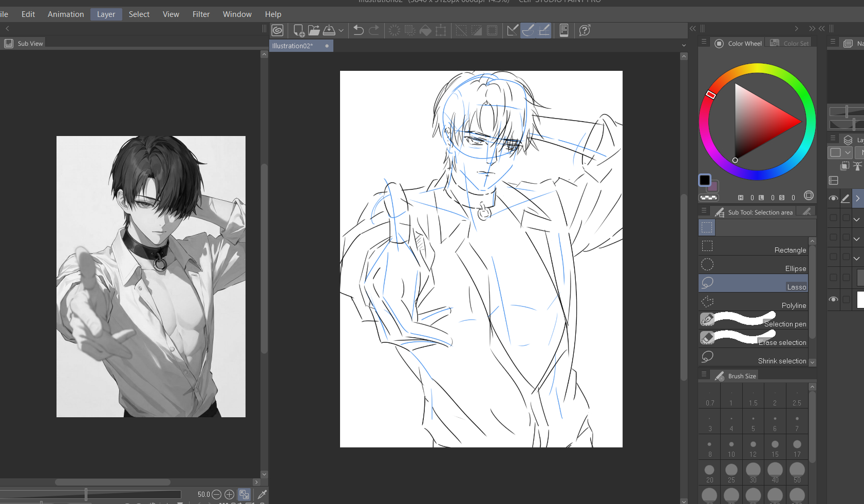Viewport: 864px width, 504px height.
Task: Click the eyedropper icon in Sub View
Action: (x=262, y=494)
